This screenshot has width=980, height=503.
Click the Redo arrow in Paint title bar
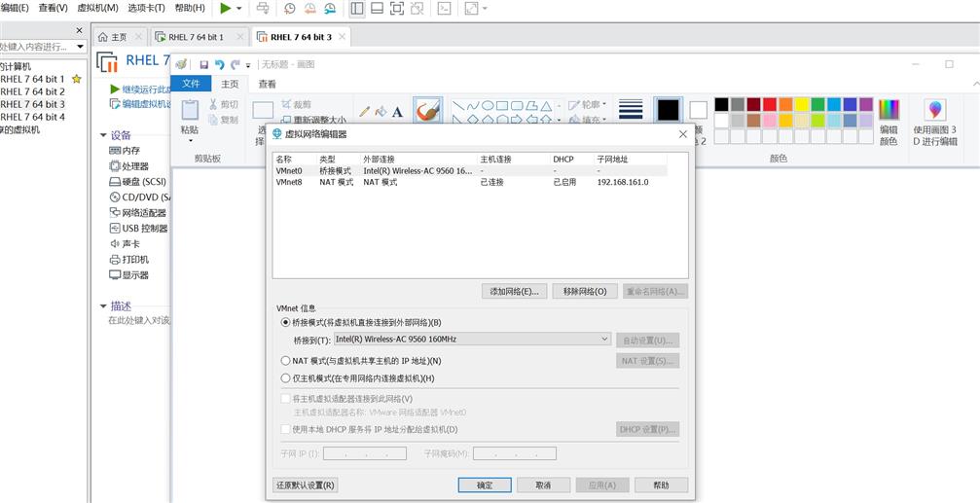click(x=235, y=64)
